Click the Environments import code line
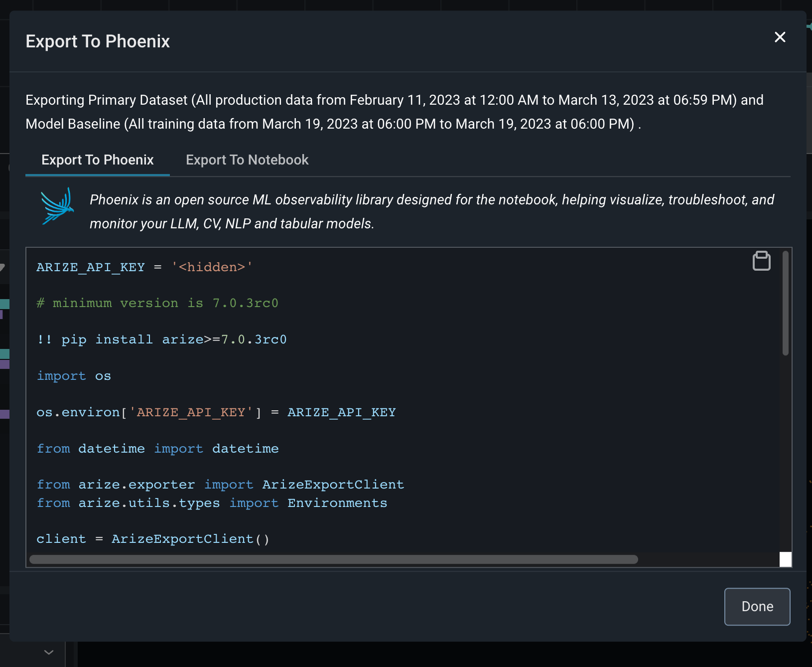812x667 pixels. [x=212, y=503]
